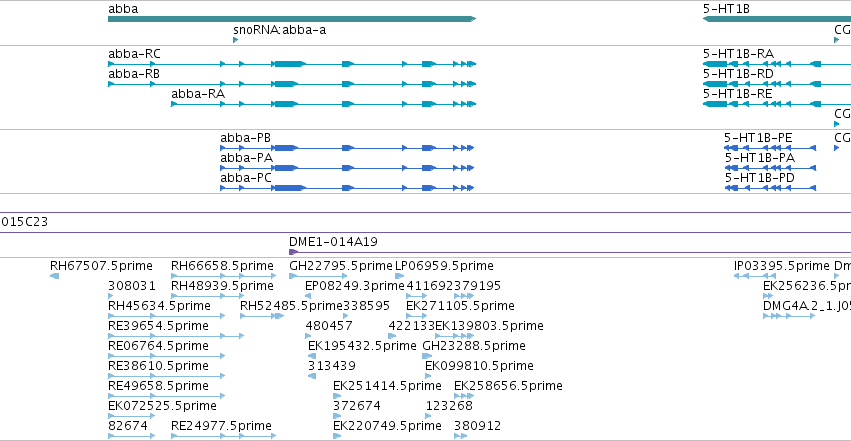Select the 5-HT1B-RE transcript

pos(777,104)
